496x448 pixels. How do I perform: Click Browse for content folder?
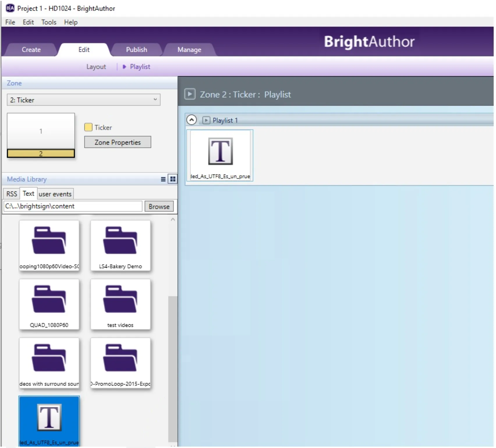pos(159,206)
